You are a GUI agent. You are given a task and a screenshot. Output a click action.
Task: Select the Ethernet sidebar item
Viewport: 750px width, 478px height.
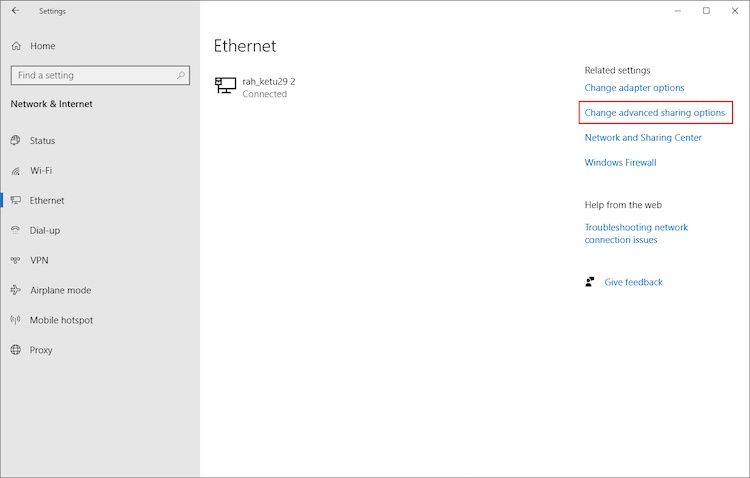coord(46,200)
